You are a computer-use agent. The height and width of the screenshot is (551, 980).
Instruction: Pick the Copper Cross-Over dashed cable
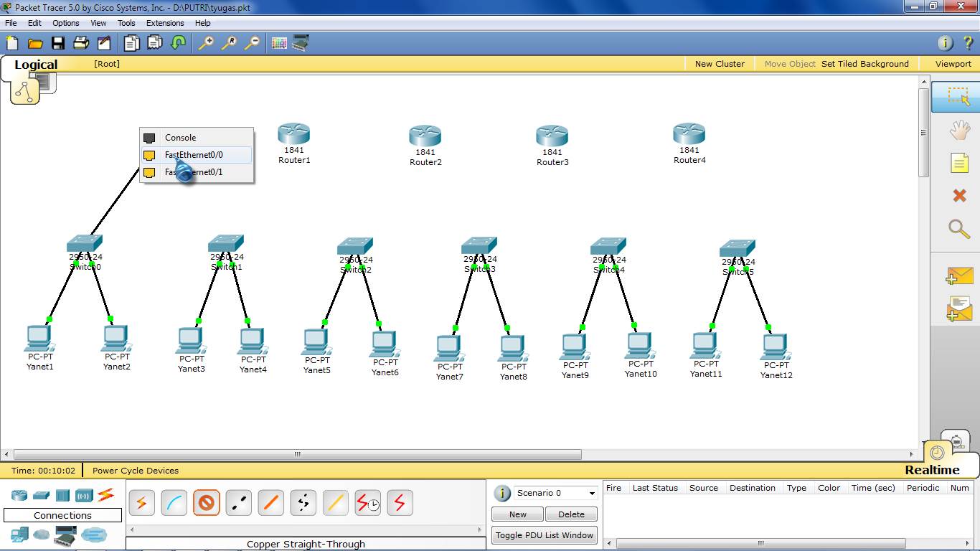point(238,504)
